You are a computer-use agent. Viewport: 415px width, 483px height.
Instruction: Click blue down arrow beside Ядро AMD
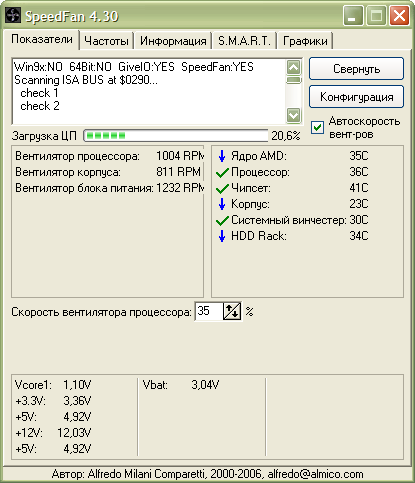(222, 156)
